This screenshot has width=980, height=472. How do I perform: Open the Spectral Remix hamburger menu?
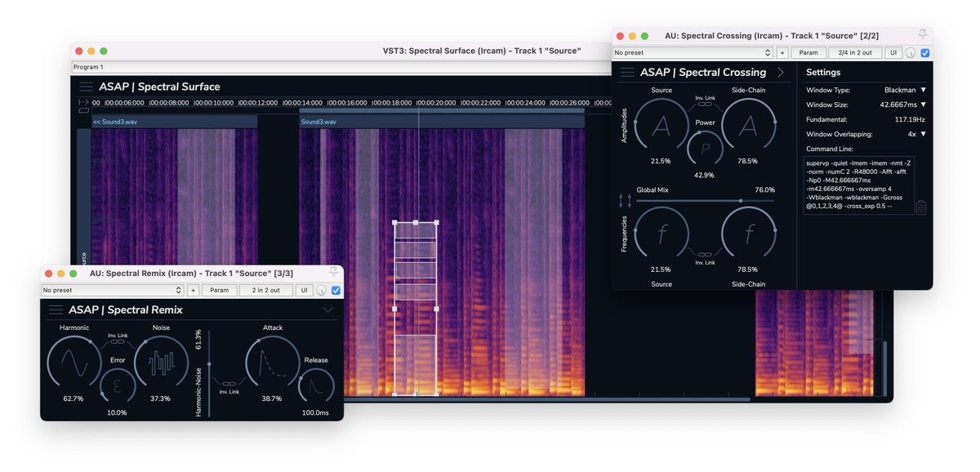click(x=56, y=309)
